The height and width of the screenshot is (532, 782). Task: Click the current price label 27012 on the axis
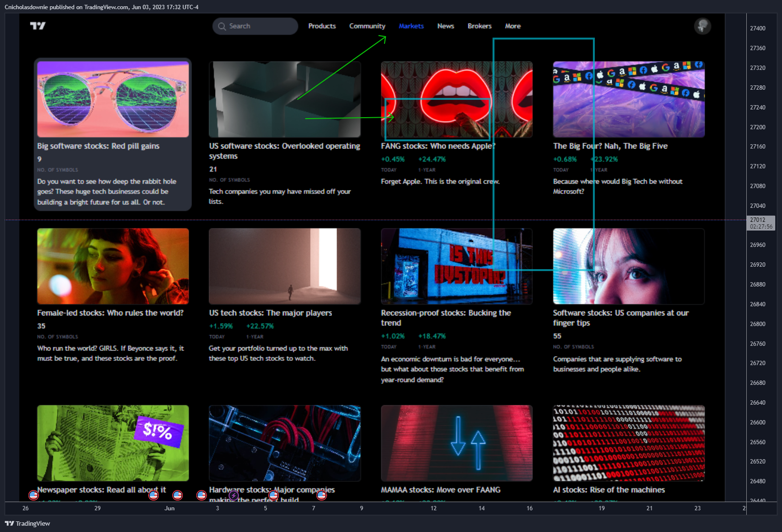761,223
